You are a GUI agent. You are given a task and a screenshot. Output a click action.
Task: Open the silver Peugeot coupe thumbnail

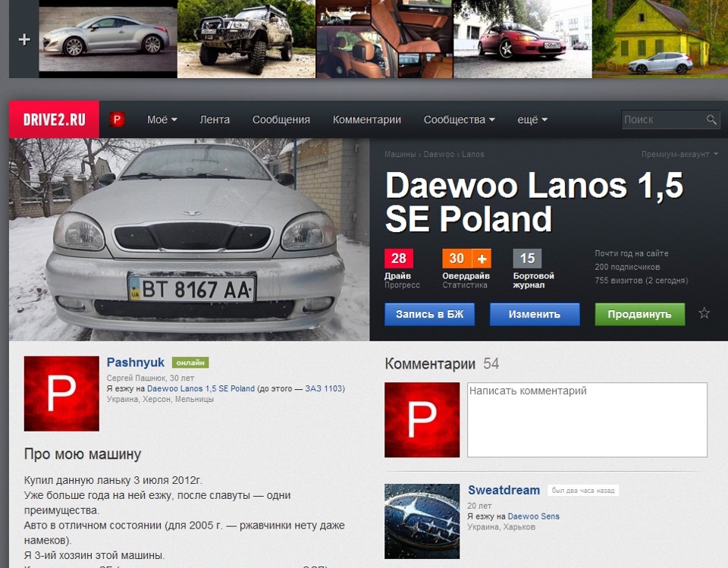tap(108, 39)
